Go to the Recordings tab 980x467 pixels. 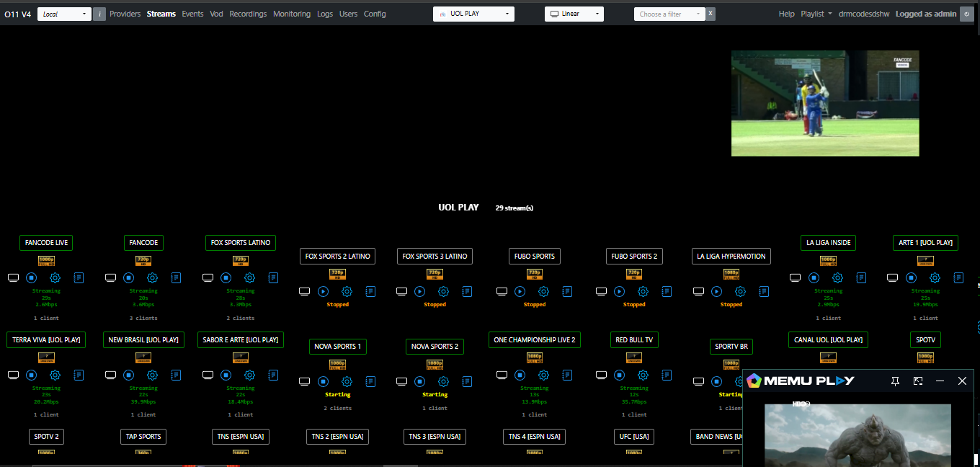click(248, 14)
